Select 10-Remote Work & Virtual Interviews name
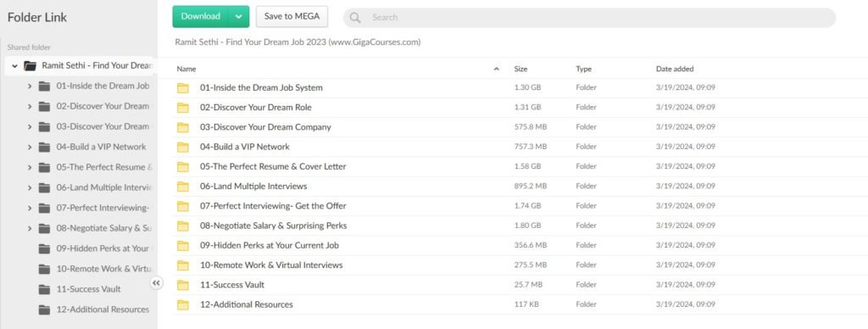Viewport: 868px width, 329px height. (271, 265)
